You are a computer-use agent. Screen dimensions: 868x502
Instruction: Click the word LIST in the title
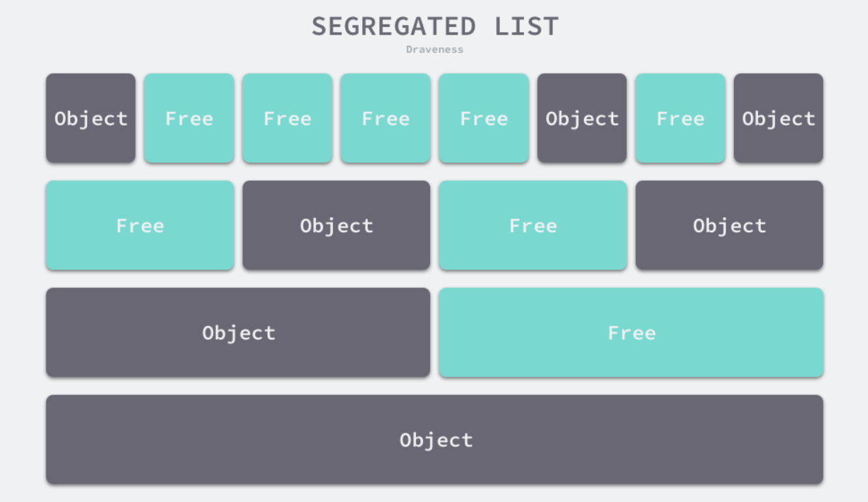tap(526, 27)
